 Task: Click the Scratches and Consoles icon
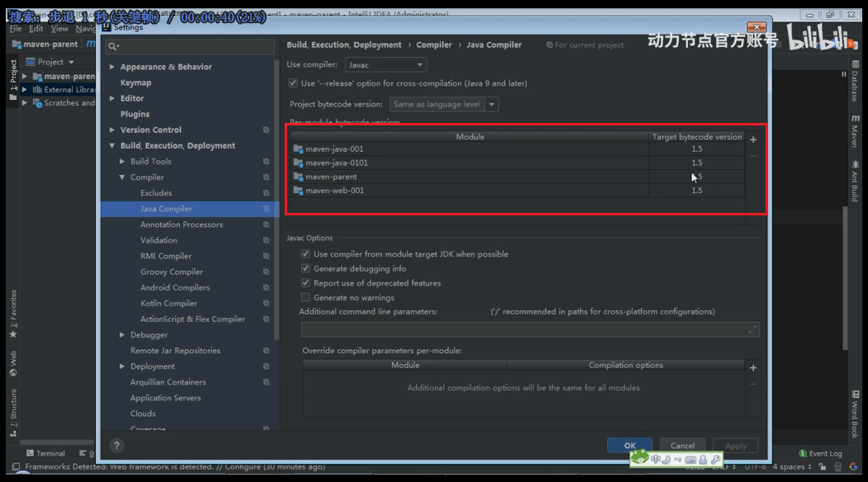pos(37,103)
